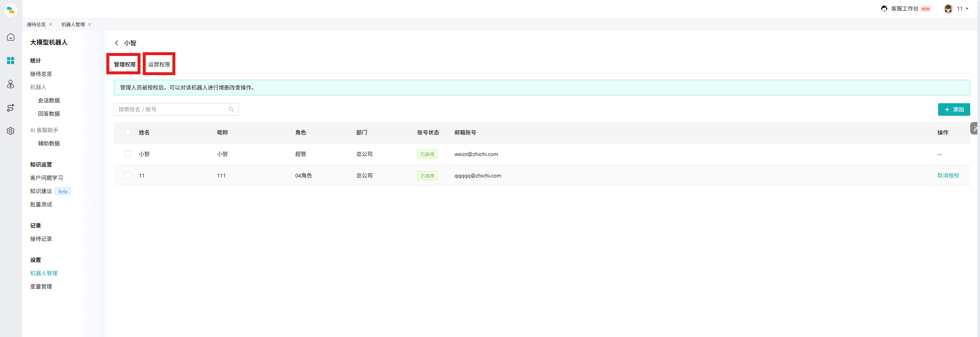Open the settings gear sidebar icon
The width and height of the screenshot is (980, 337).
pyautogui.click(x=11, y=131)
